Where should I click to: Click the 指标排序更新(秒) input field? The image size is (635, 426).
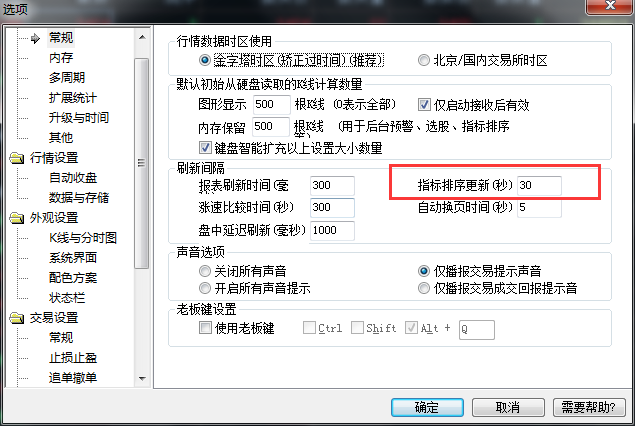539,185
